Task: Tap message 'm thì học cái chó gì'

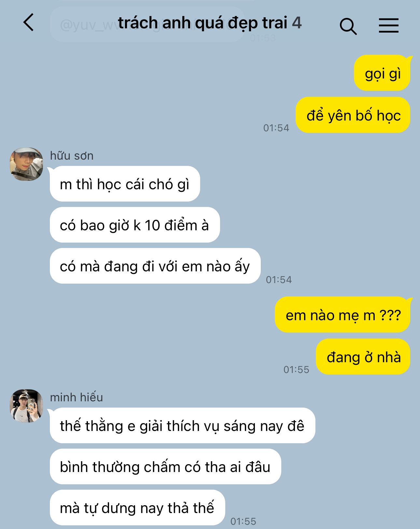Action: click(x=125, y=184)
